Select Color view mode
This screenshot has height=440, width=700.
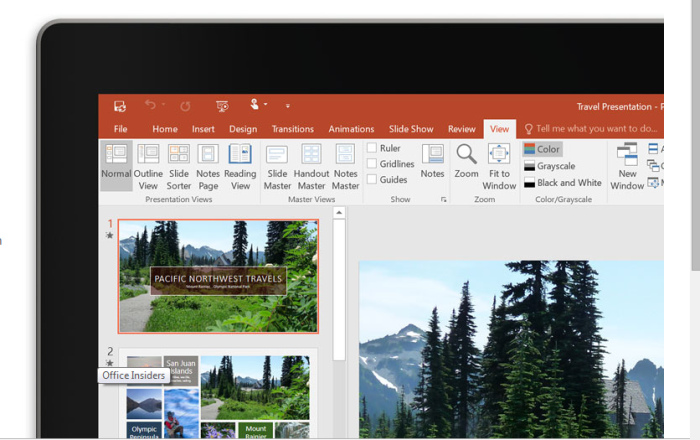[x=542, y=149]
